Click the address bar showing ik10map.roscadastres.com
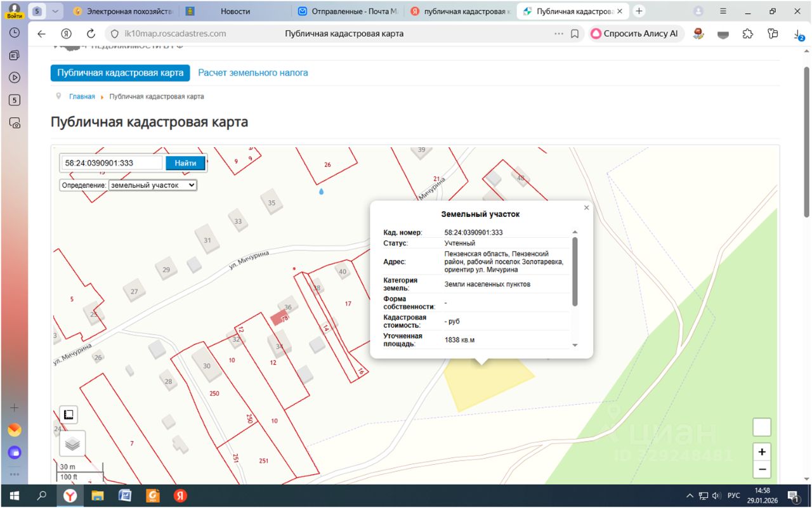The image size is (812, 508). [x=174, y=34]
